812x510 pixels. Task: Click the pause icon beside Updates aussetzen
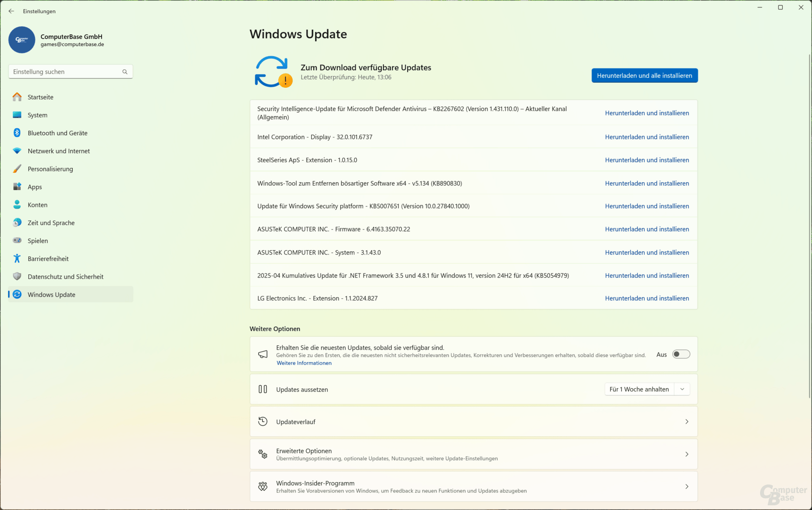click(263, 389)
